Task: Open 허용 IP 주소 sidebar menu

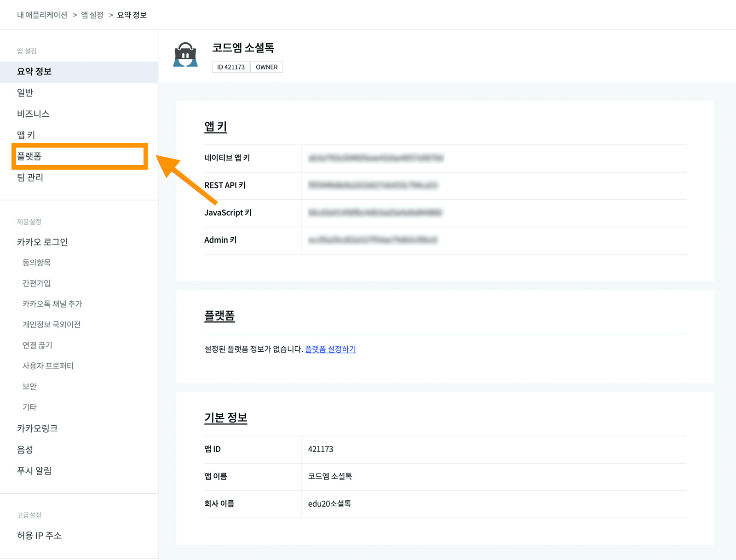Action: [39, 536]
